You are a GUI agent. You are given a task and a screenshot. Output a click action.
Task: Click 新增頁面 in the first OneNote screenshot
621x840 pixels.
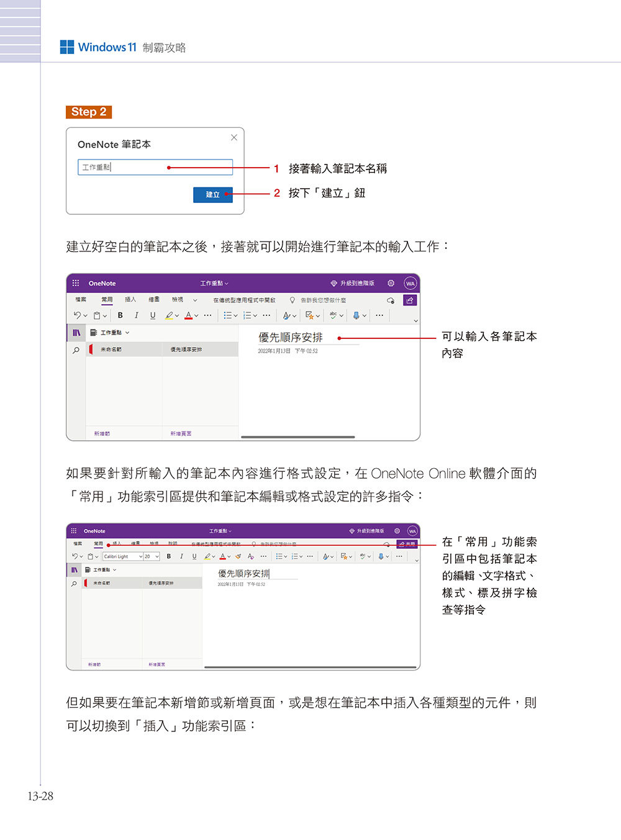[181, 433]
